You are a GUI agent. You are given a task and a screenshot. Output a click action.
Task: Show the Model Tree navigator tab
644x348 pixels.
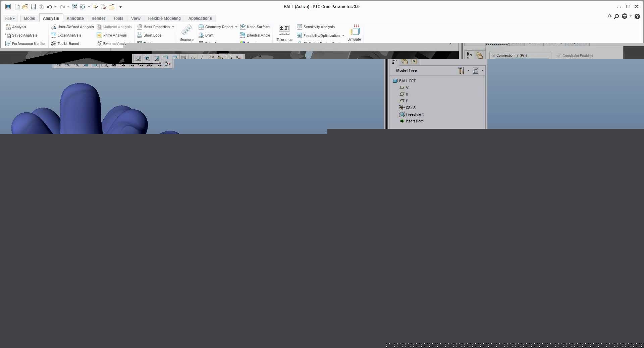pos(394,61)
